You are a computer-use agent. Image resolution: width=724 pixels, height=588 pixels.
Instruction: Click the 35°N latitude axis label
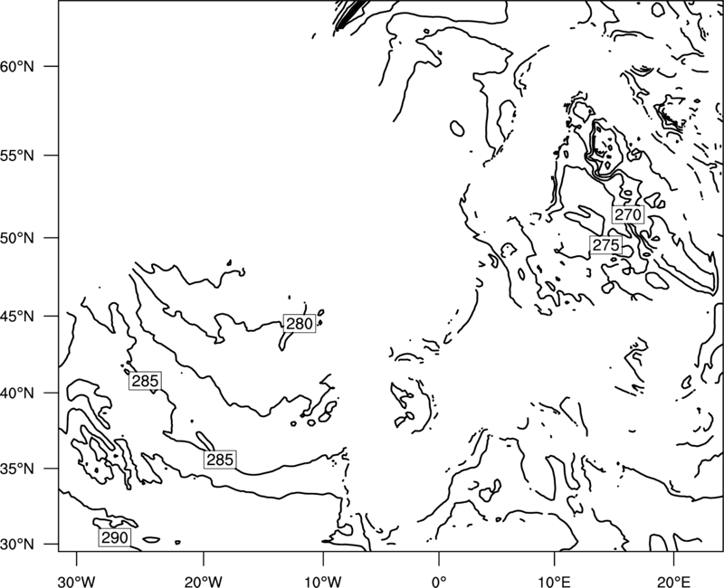(17, 469)
